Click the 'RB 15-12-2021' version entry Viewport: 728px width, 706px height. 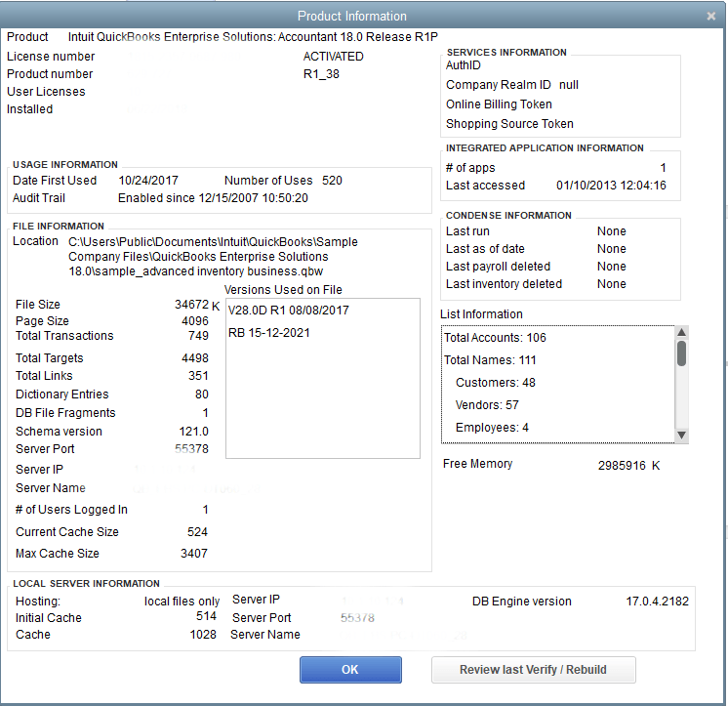(x=268, y=333)
